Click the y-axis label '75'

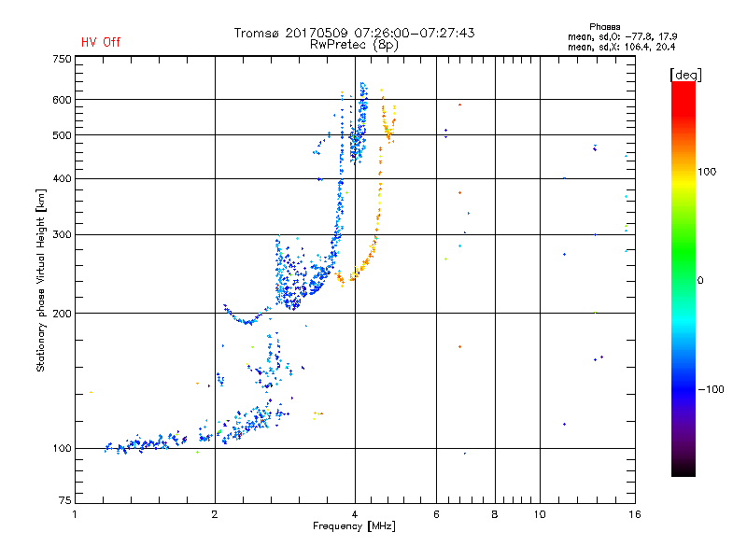pyautogui.click(x=65, y=500)
